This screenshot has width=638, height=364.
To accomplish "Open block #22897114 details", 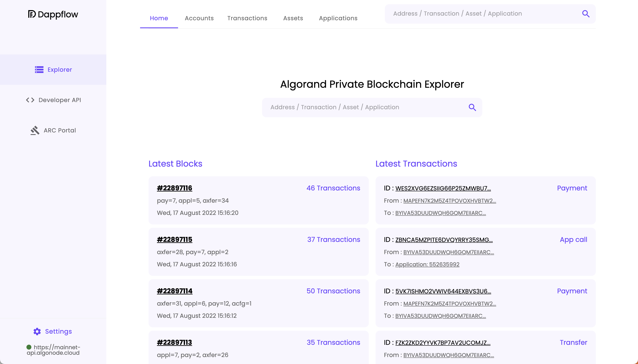I will (x=174, y=291).
